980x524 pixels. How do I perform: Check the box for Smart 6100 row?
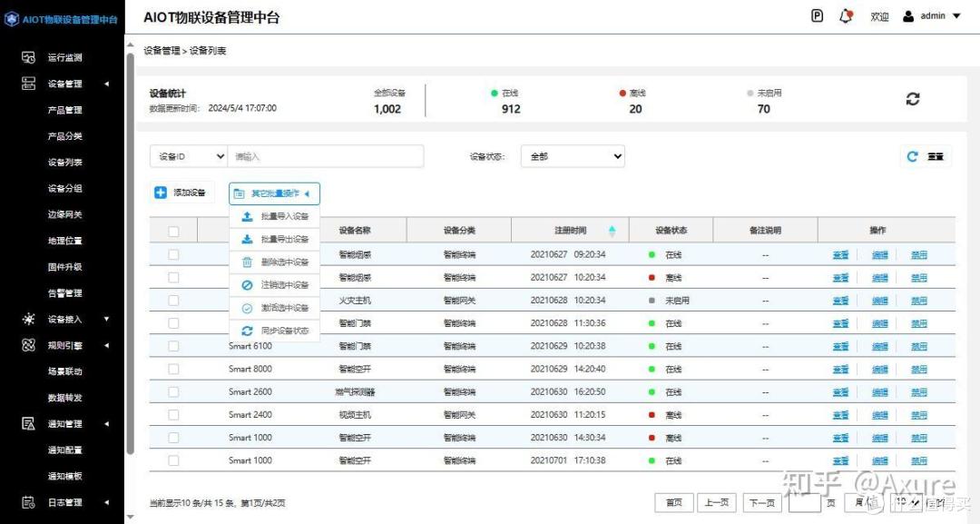click(x=173, y=346)
